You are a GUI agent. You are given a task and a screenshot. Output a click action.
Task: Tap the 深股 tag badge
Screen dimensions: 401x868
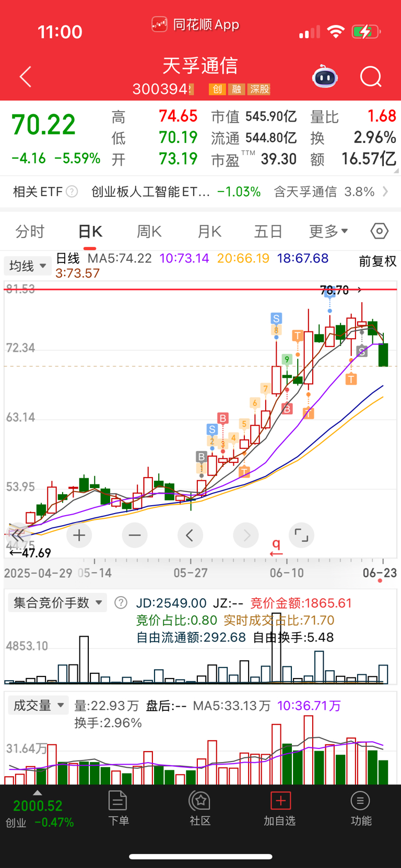click(260, 89)
